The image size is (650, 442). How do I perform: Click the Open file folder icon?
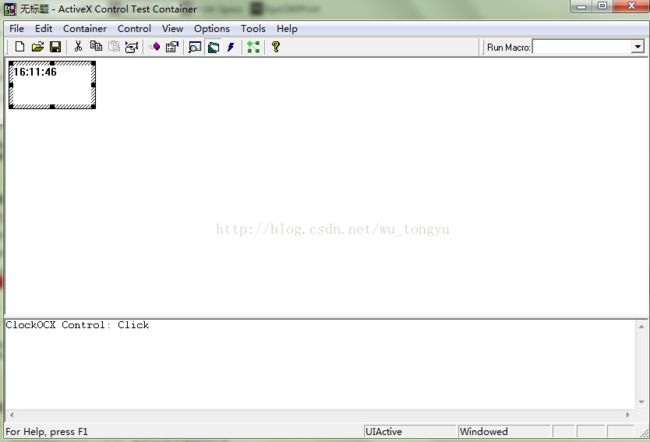[x=37, y=46]
